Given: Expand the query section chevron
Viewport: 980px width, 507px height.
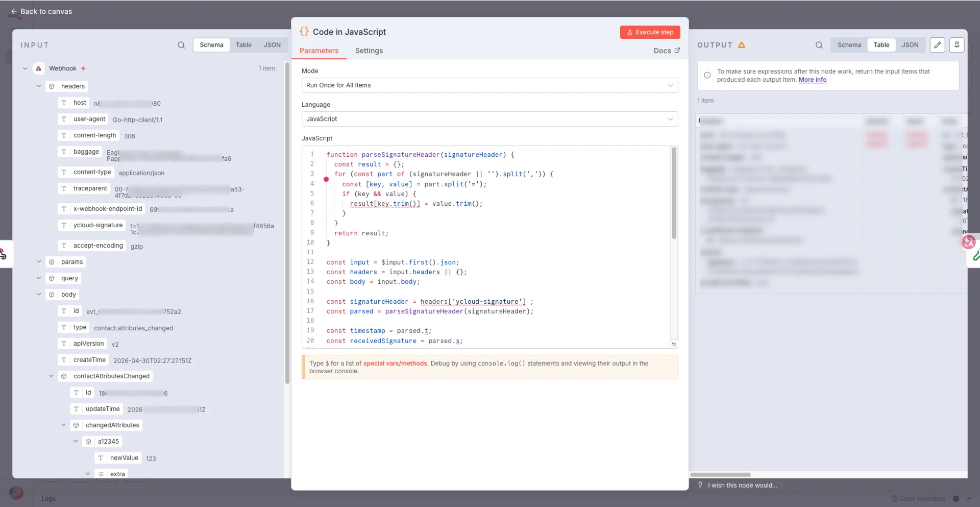Looking at the screenshot, I should [39, 278].
